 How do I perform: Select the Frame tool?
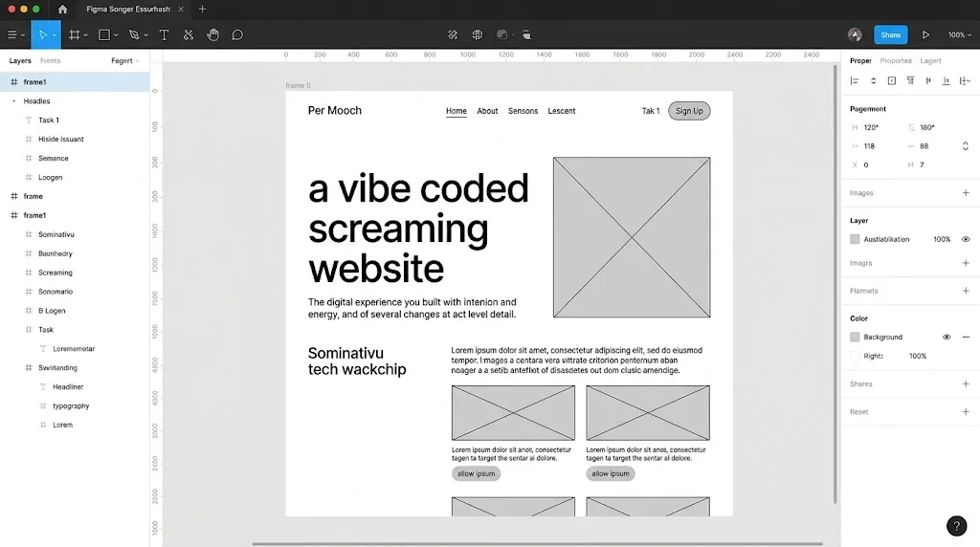pos(75,35)
